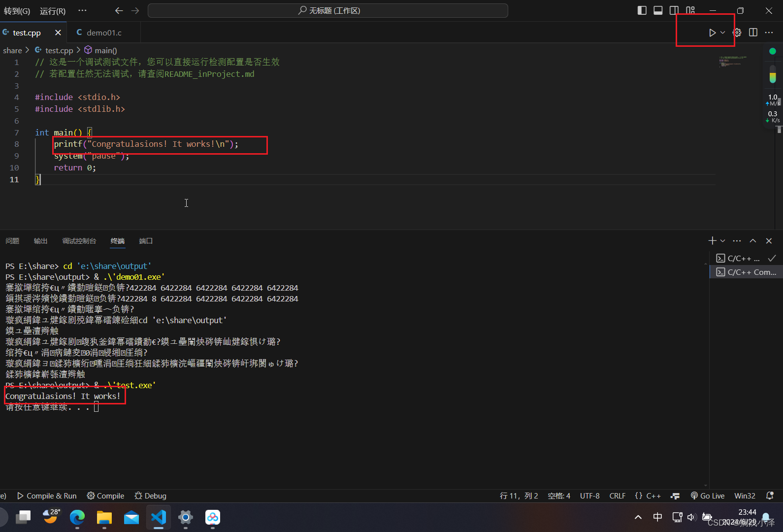The image size is (783, 532).
Task: Toggle the 中 input method indicator
Action: (x=657, y=517)
